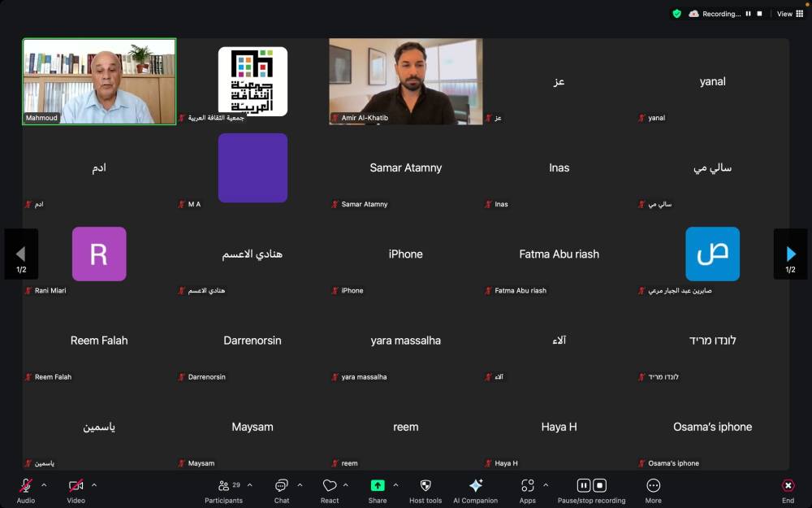Go to next page of participants
812x508 pixels.
[x=790, y=254]
